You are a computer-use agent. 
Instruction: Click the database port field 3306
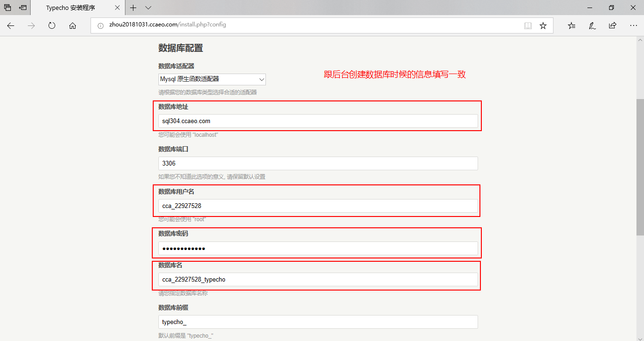[x=318, y=163]
